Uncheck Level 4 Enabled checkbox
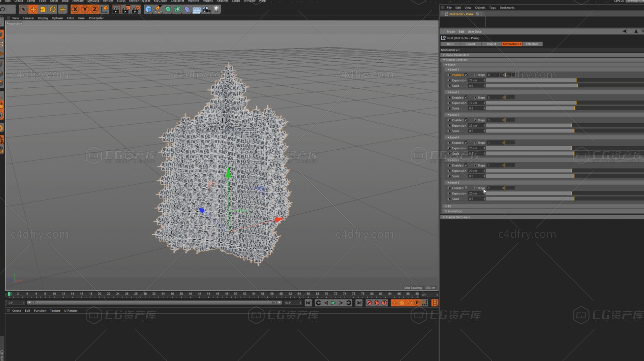The height and width of the screenshot is (361, 644). [466, 142]
